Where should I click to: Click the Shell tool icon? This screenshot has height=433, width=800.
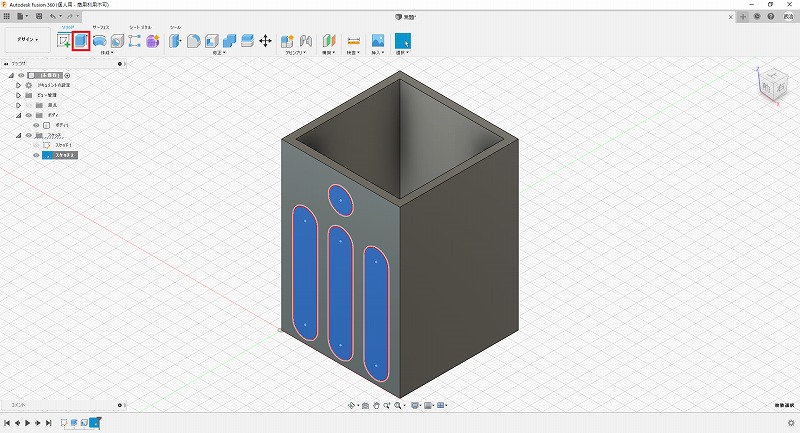[212, 41]
